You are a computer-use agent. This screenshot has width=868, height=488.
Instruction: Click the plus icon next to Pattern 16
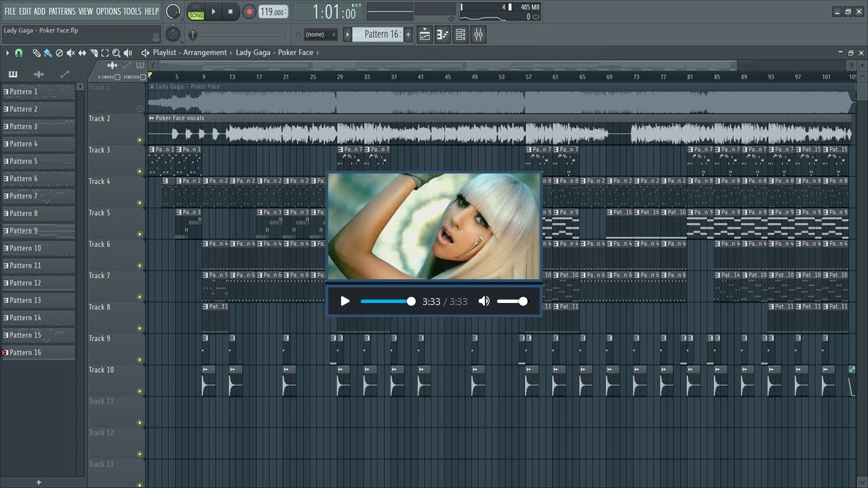click(408, 35)
